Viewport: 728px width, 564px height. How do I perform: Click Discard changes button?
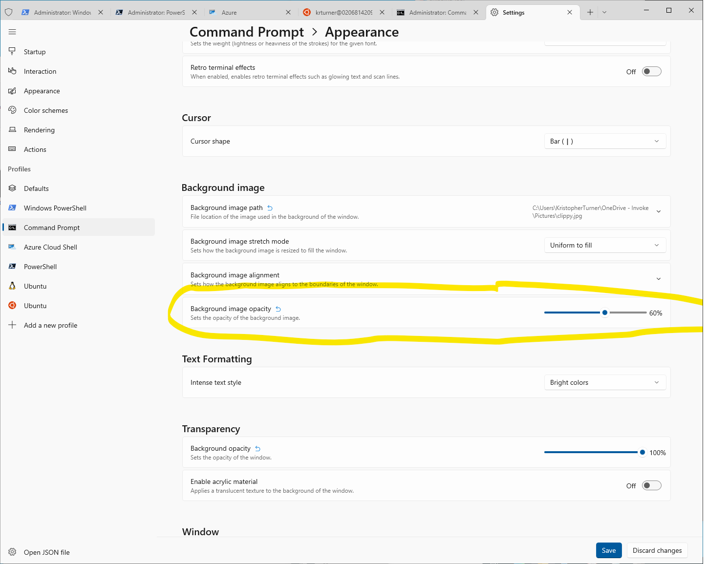pyautogui.click(x=657, y=550)
